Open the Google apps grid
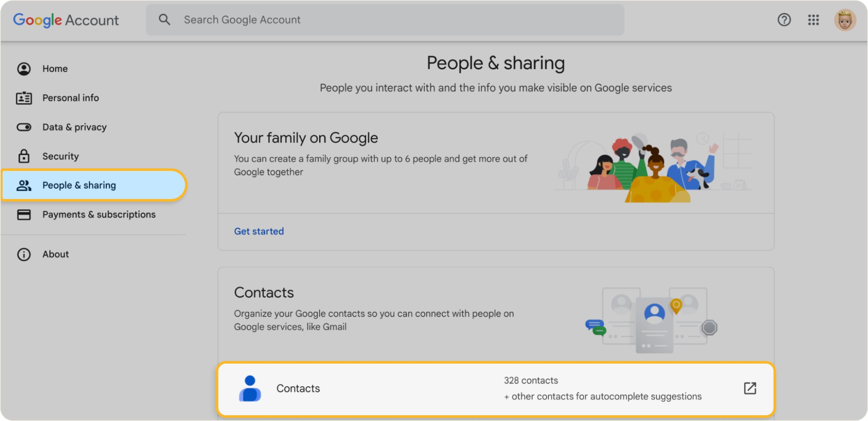 pyautogui.click(x=814, y=20)
